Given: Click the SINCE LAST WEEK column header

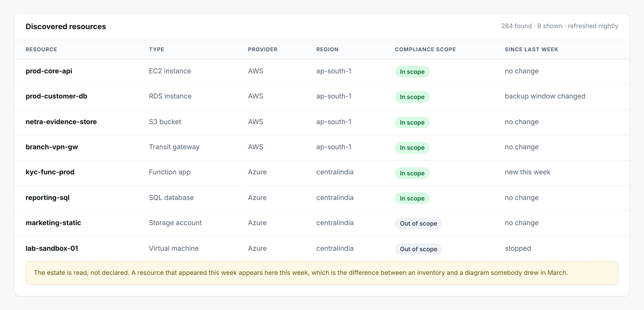Looking at the screenshot, I should [532, 49].
